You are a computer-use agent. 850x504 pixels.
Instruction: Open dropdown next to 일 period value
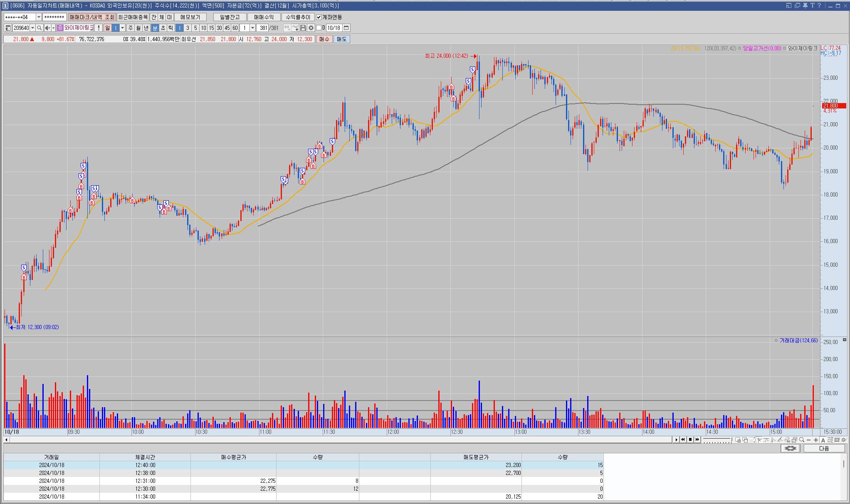(123, 28)
